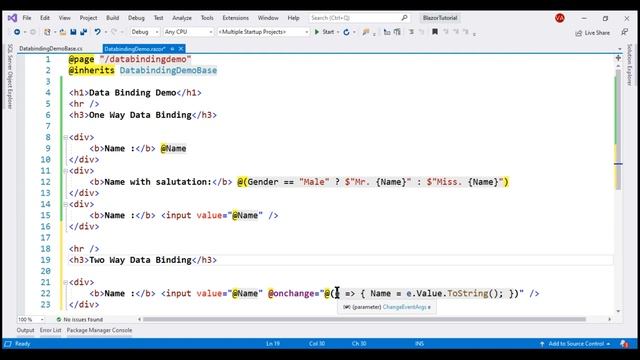Open the Error List panel tab
The height and width of the screenshot is (360, 640).
(51, 330)
